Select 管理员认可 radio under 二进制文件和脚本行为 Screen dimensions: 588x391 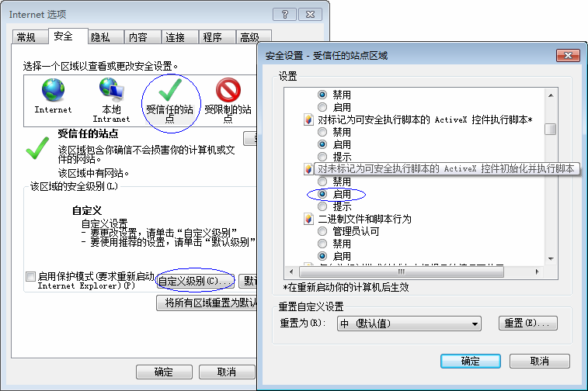[x=322, y=231]
